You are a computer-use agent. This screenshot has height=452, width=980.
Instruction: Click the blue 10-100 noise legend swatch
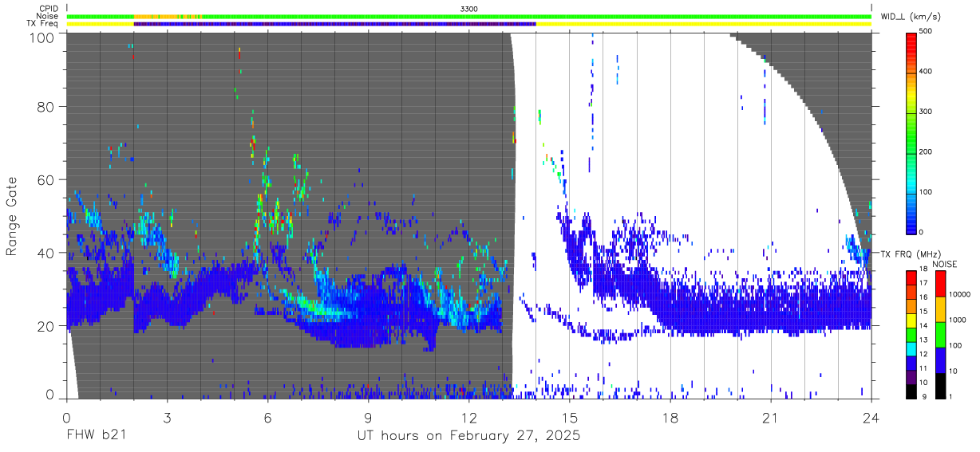pos(940,359)
